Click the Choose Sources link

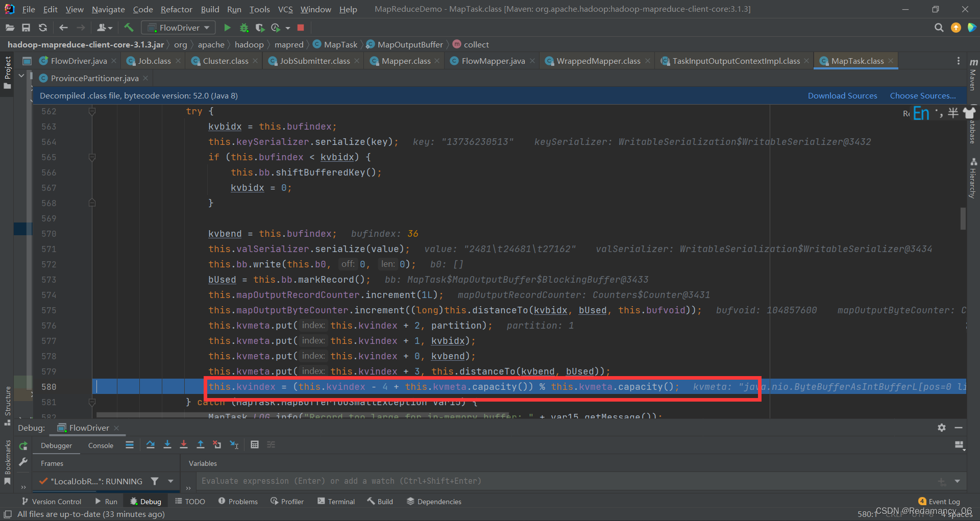pos(923,95)
